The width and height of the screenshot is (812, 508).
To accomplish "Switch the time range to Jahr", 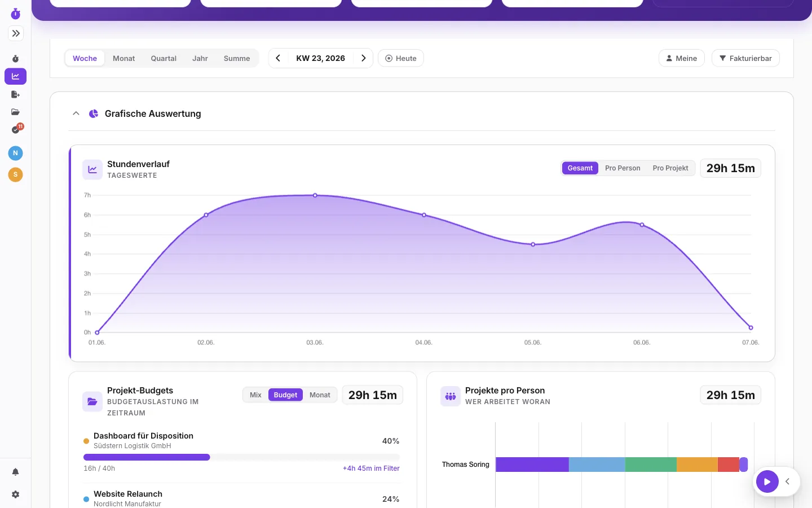I will [200, 58].
